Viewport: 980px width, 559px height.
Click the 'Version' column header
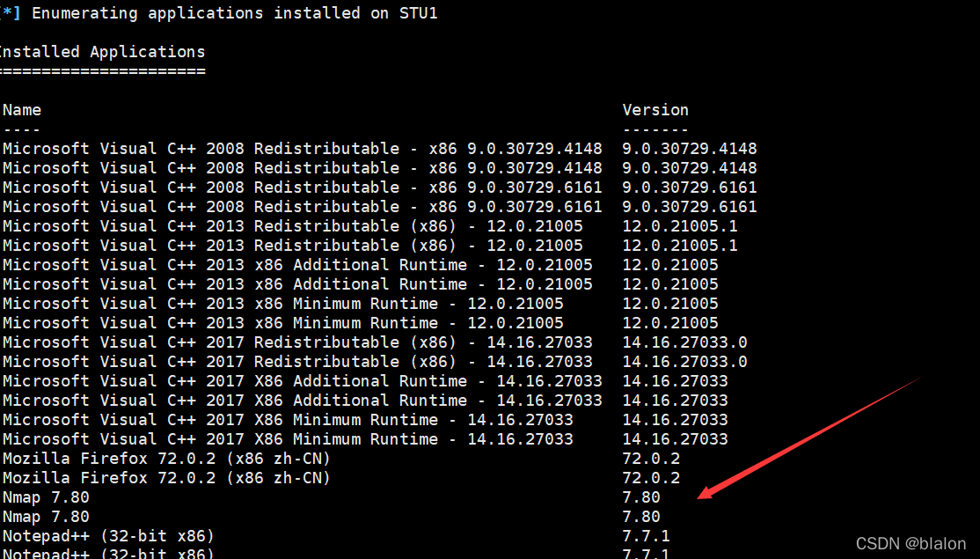(655, 110)
